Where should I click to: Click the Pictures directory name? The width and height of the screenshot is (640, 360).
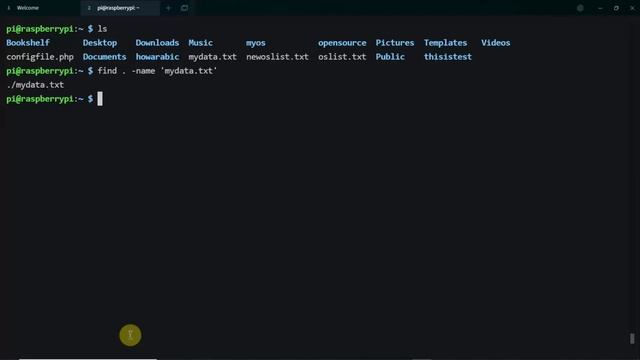395,43
